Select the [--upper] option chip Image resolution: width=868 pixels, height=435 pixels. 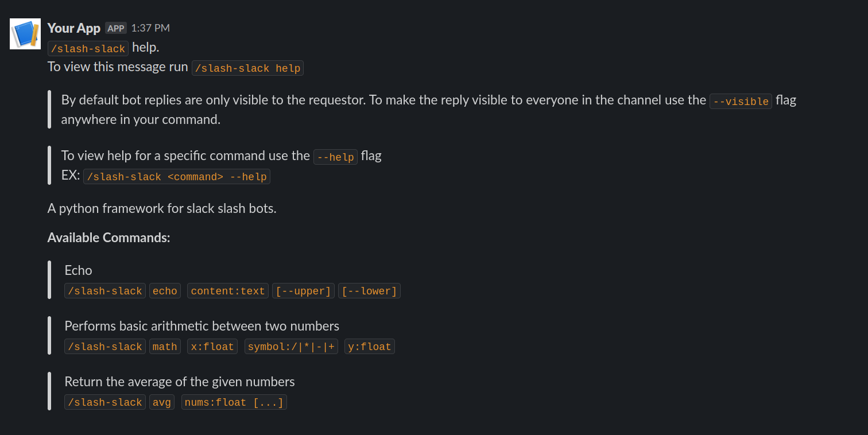303,291
